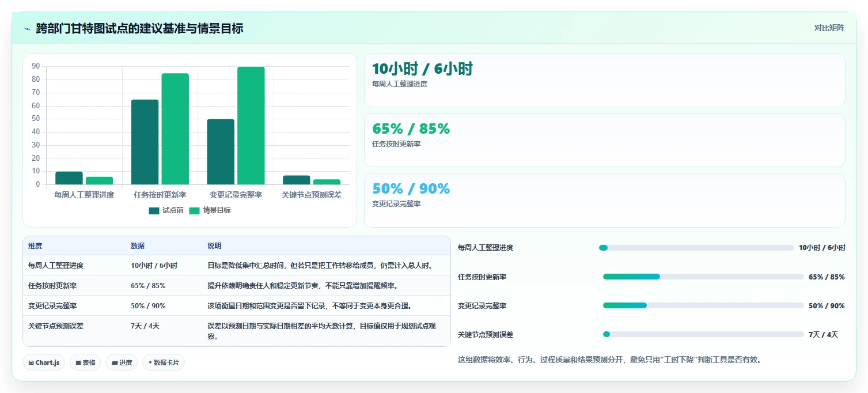868x393 pixels.
Task: Click the 每周人工整理进度 progress bar
Action: pyautogui.click(x=696, y=248)
